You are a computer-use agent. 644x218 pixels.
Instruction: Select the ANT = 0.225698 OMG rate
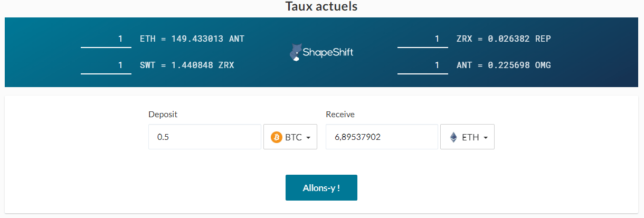tap(504, 65)
